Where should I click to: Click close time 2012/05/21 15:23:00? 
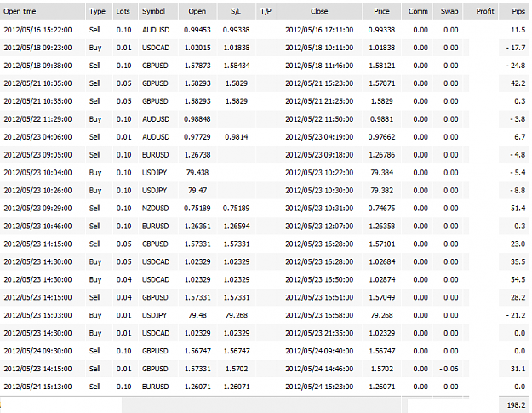click(x=319, y=83)
